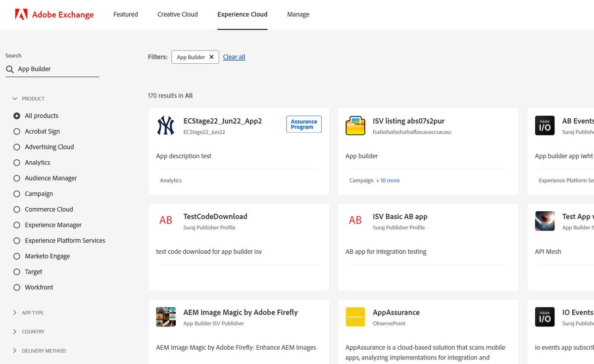Collapse the PRODUCT filter section
The image size is (594, 364).
(15, 99)
